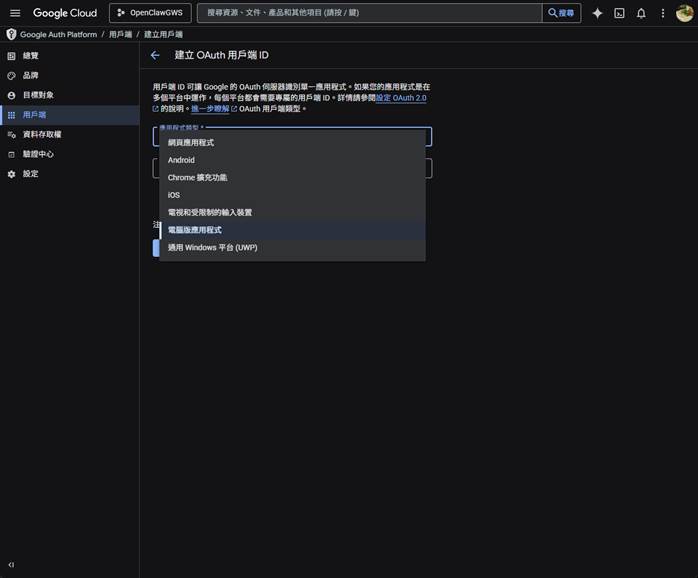698x578 pixels.
Task: Choose 電腦版應用程式 in the list
Action: click(195, 230)
